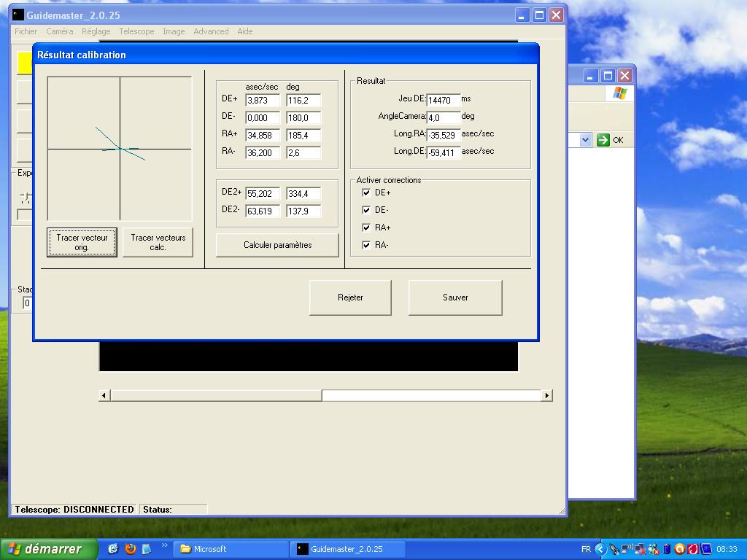The width and height of the screenshot is (747, 560).
Task: Edit DE2- deg field 137,9
Action: click(x=303, y=211)
